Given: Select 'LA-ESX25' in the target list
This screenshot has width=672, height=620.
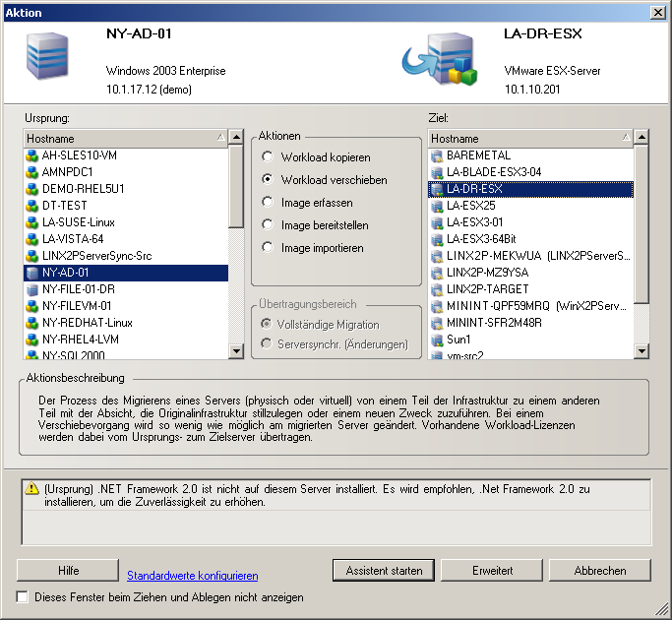Looking at the screenshot, I should click(530, 206).
